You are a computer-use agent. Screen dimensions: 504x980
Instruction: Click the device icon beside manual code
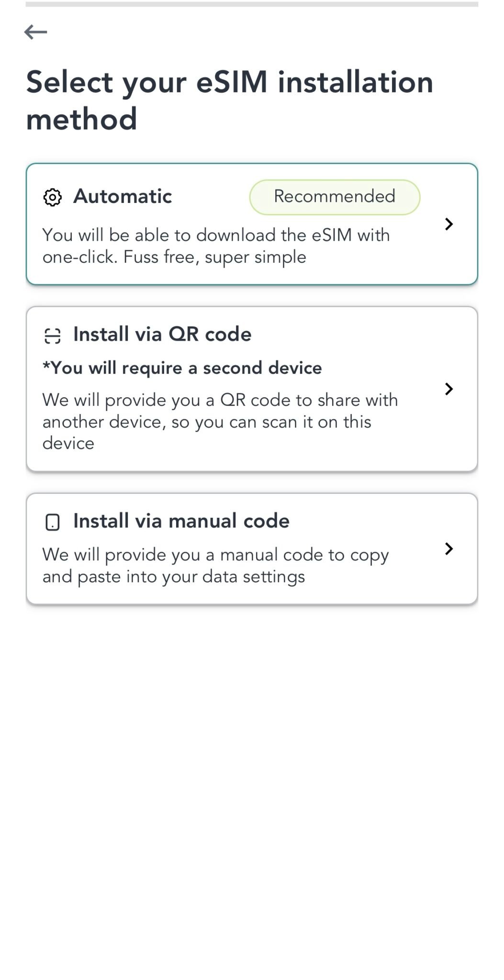(x=53, y=522)
